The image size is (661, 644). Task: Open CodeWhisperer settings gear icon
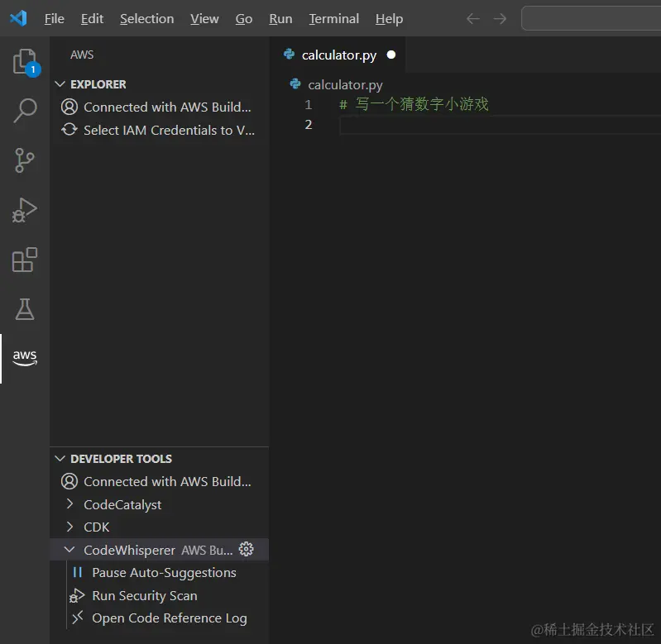coord(247,549)
